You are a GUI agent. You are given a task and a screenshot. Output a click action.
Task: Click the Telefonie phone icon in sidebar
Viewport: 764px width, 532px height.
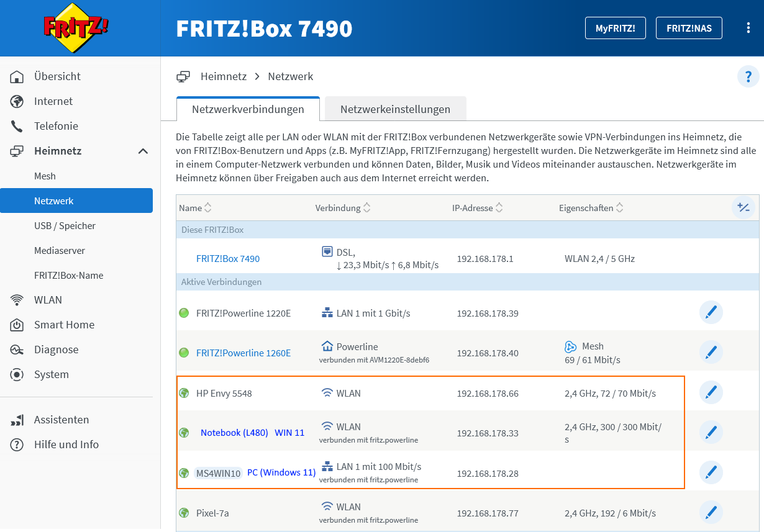tap(17, 126)
